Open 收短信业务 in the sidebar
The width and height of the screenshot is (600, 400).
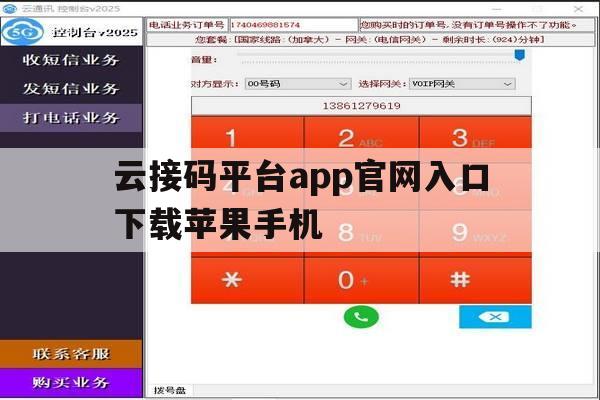click(x=71, y=60)
